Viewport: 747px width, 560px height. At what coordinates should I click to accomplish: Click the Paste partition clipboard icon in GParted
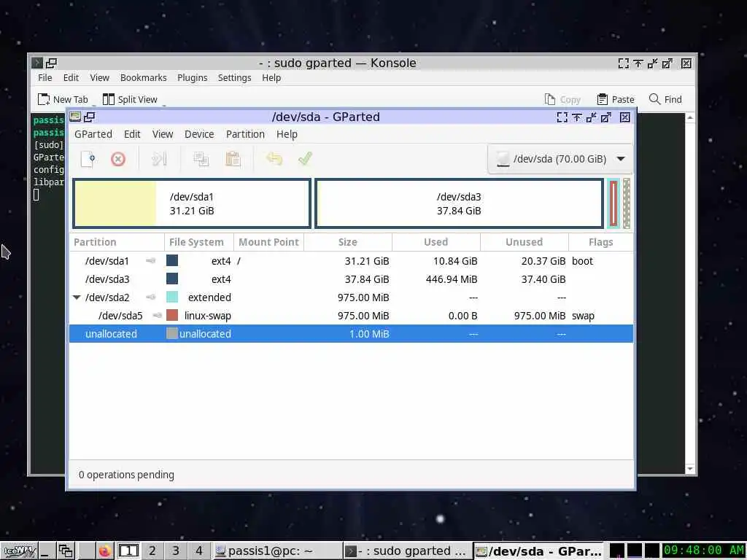(233, 159)
